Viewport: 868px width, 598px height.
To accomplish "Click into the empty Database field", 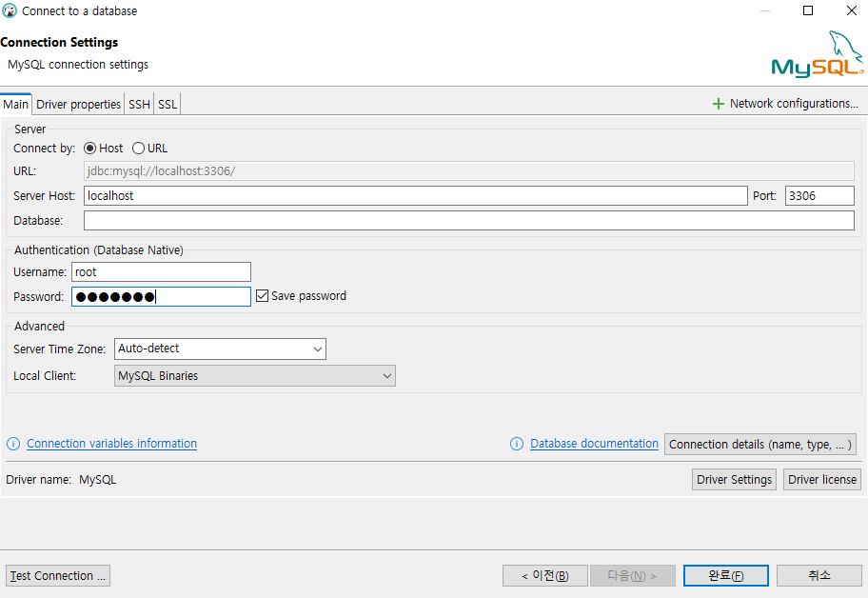I will (469, 220).
